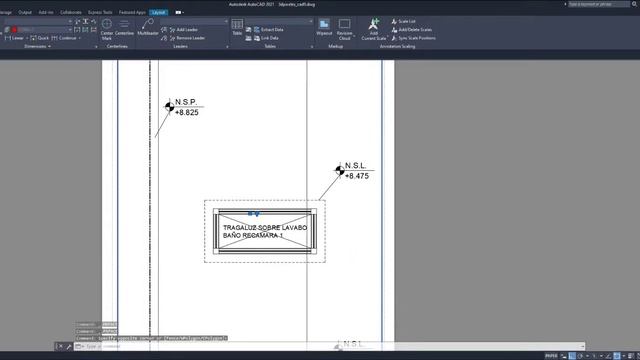
Task: Select the Centerline tool
Action: coord(124,27)
